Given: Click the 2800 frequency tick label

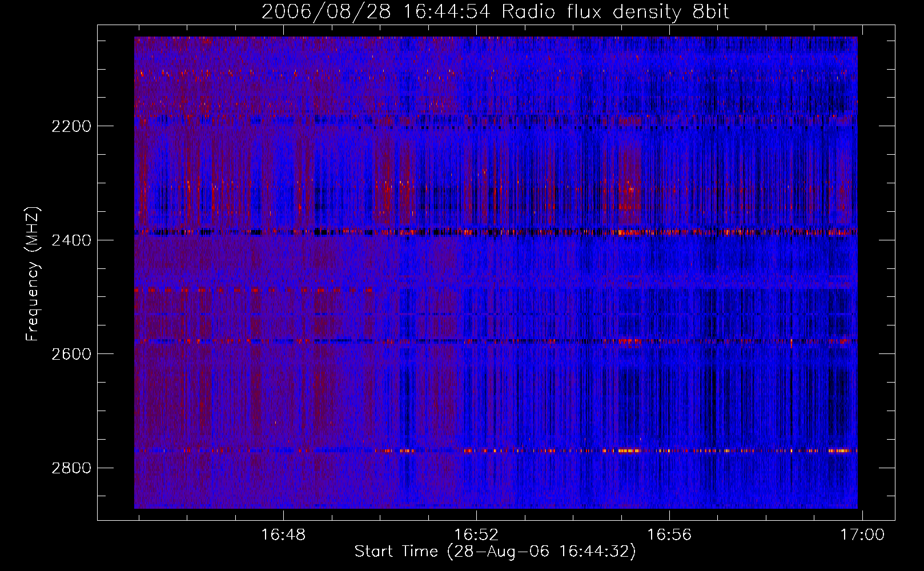Looking at the screenshot, I should pyautogui.click(x=71, y=468).
